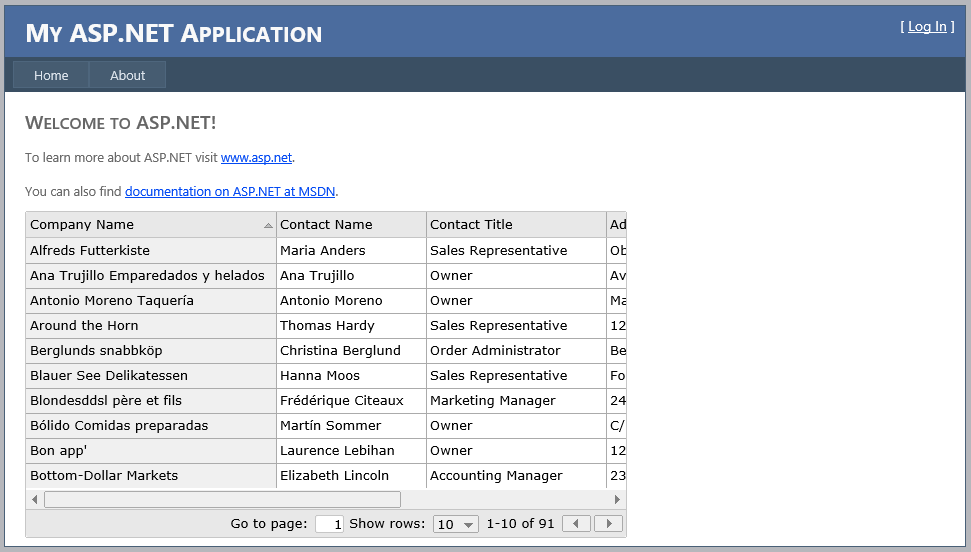971x552 pixels.
Task: Select Bólido Comidas preparadas cell
Action: point(151,426)
